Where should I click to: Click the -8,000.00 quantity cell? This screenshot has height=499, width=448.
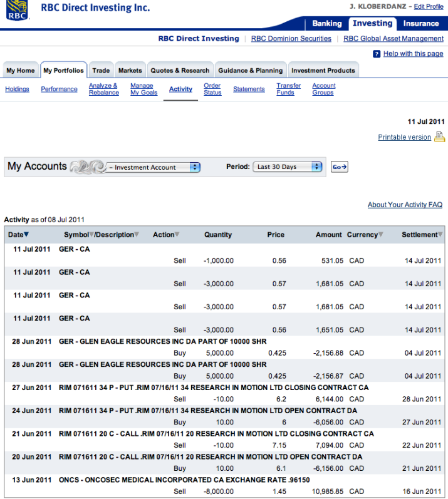point(219,491)
